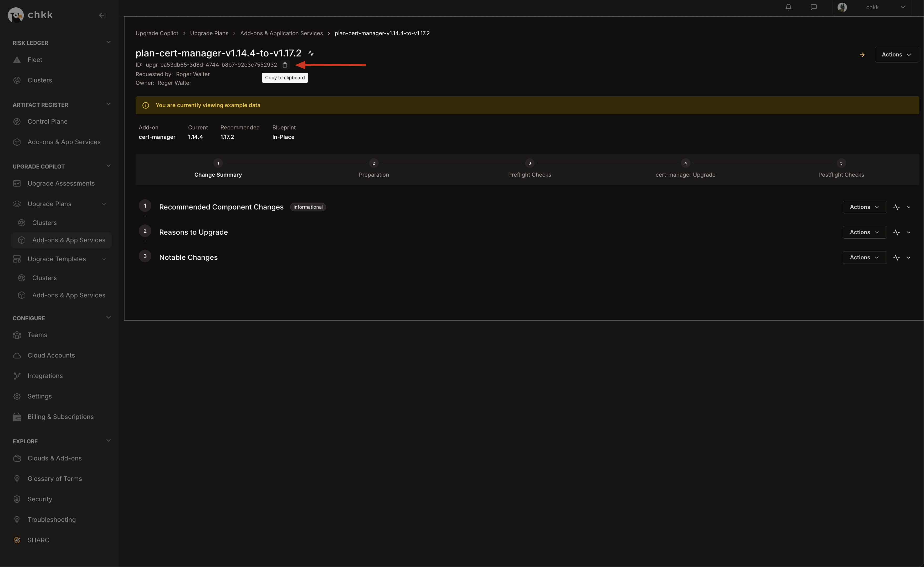Viewport: 924px width, 567px height.
Task: Click the chkk logo in the sidebar
Action: coord(30,15)
